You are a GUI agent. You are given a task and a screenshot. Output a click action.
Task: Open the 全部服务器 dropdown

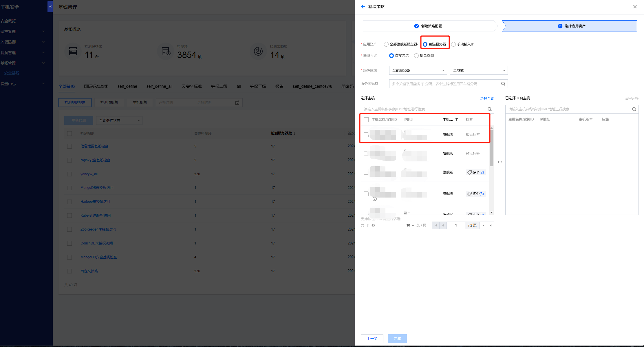point(418,70)
